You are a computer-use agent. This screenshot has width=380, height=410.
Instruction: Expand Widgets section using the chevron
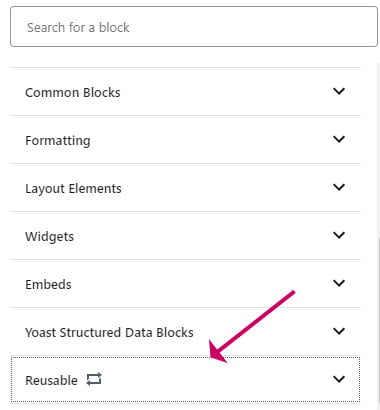pos(339,235)
